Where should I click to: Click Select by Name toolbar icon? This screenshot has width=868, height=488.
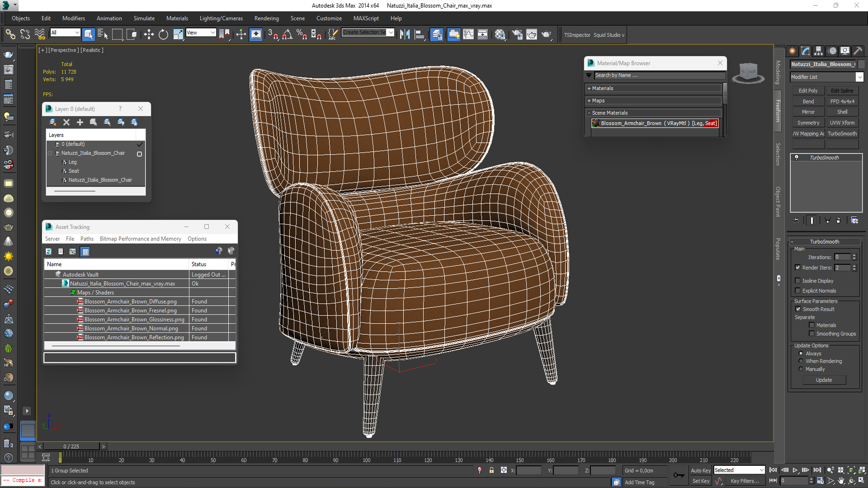coord(103,34)
